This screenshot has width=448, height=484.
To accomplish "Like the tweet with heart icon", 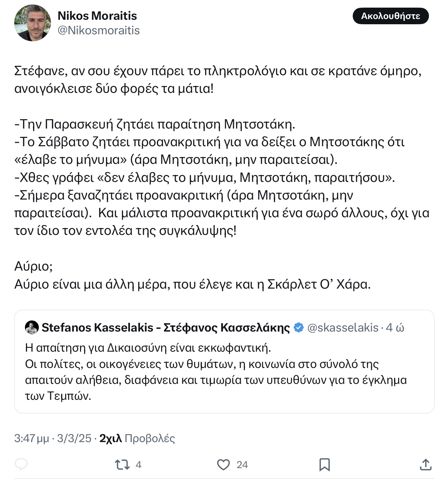I will (223, 464).
